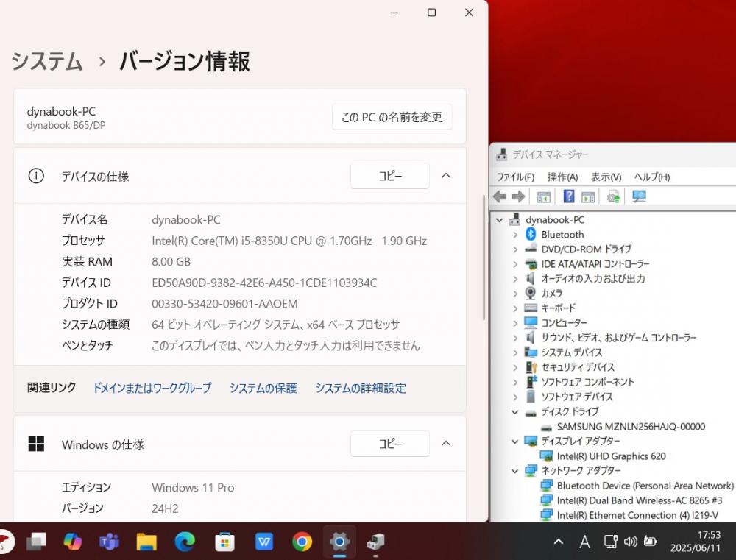This screenshot has width=736, height=560.
Task: Collapse デバイスの仕様 section chevron
Action: [446, 176]
